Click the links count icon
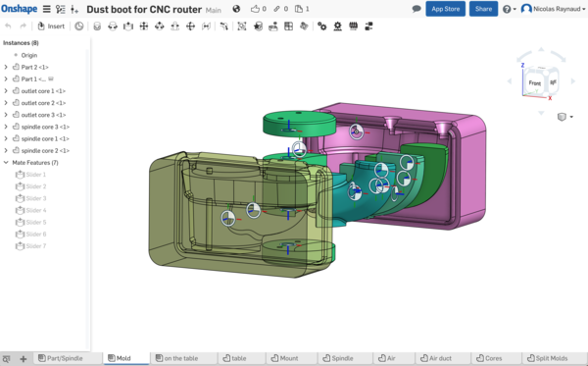588x366 pixels. (x=276, y=9)
